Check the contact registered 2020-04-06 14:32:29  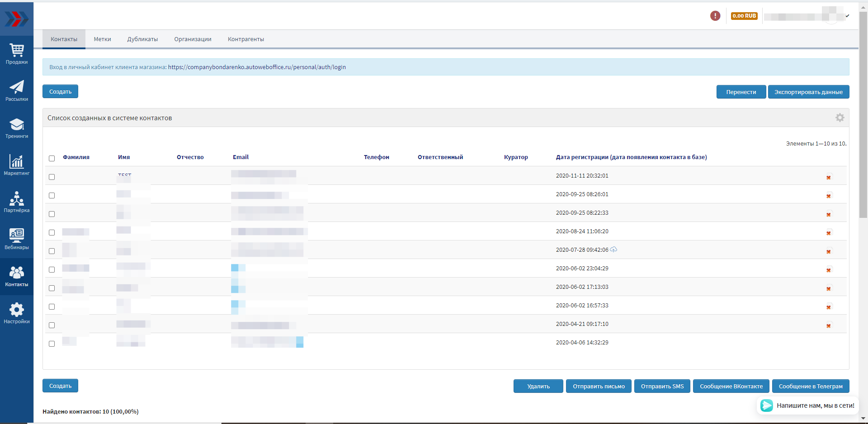pos(52,344)
